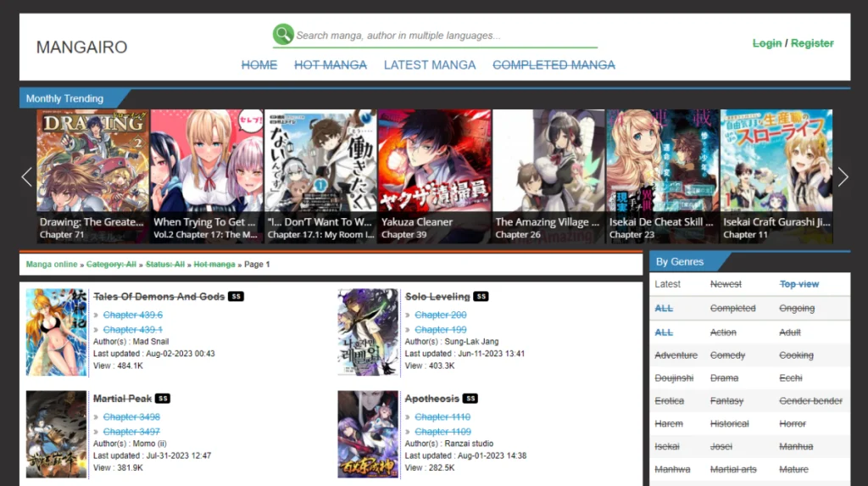Open Chapter 199 of Solo Leveling
Screen dimensions: 868x486
click(x=441, y=330)
